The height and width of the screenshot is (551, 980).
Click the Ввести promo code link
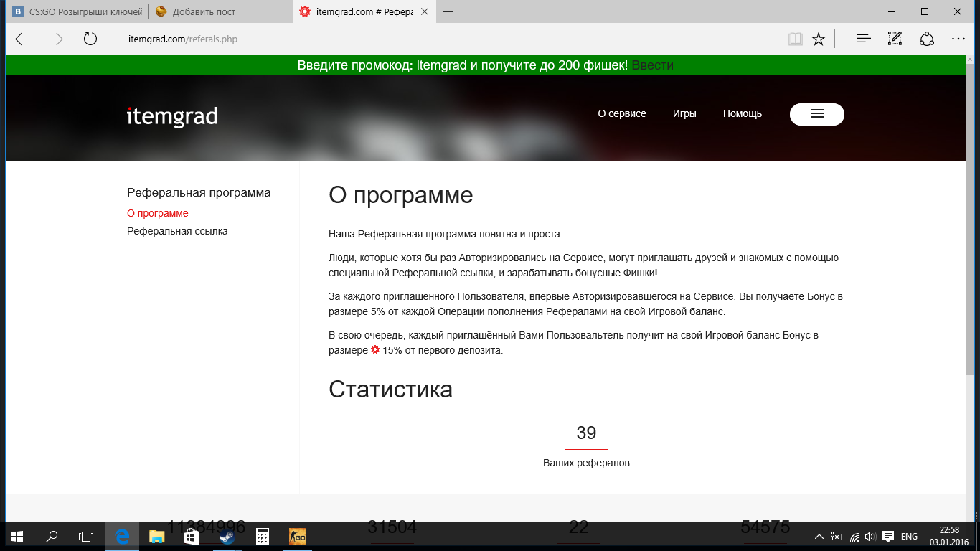652,65
